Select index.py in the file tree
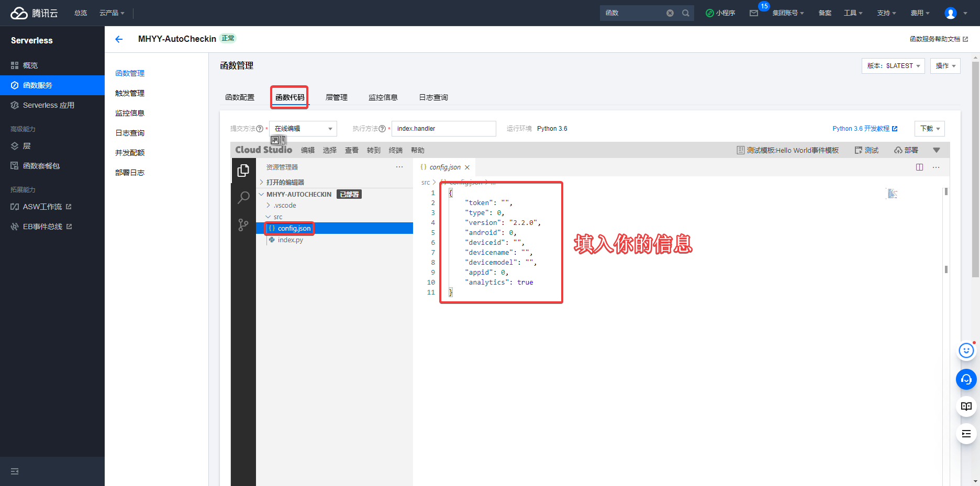The height and width of the screenshot is (486, 980). click(290, 240)
